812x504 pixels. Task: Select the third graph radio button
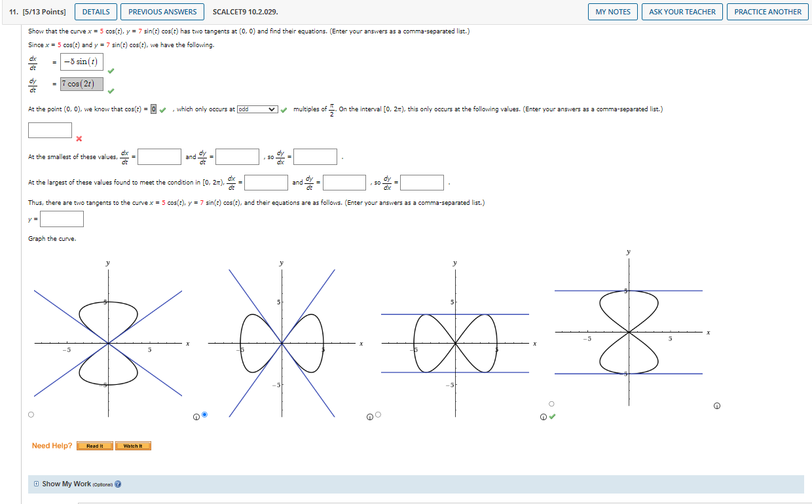[378, 414]
